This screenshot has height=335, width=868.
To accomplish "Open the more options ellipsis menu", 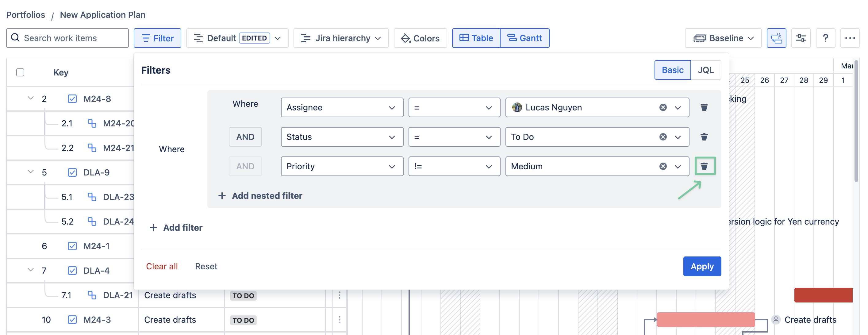I will point(850,38).
